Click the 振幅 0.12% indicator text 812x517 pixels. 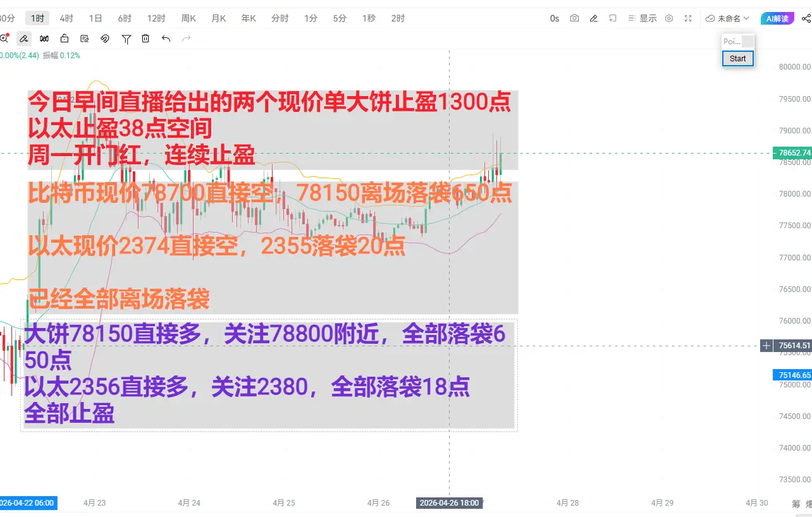pyautogui.click(x=61, y=56)
